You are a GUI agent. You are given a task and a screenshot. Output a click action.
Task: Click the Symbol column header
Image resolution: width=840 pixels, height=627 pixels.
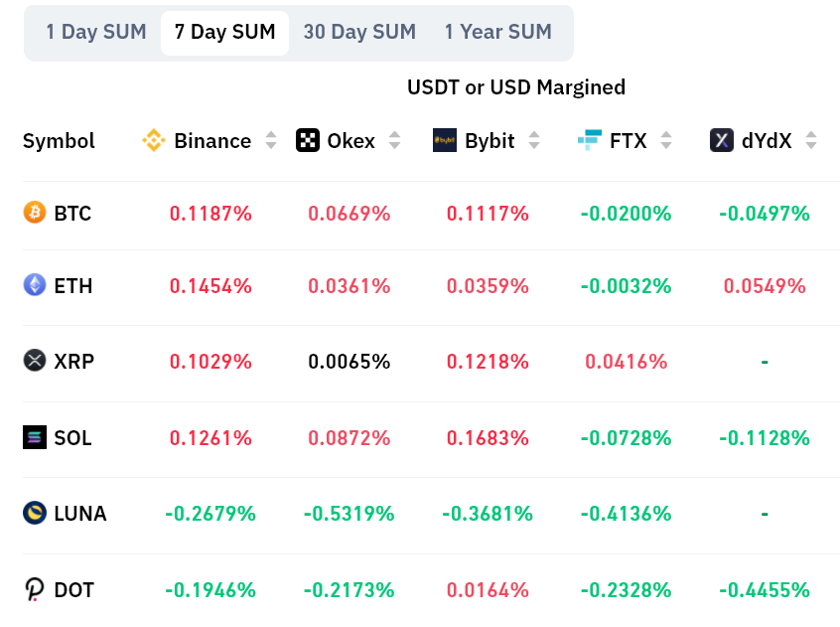point(60,141)
